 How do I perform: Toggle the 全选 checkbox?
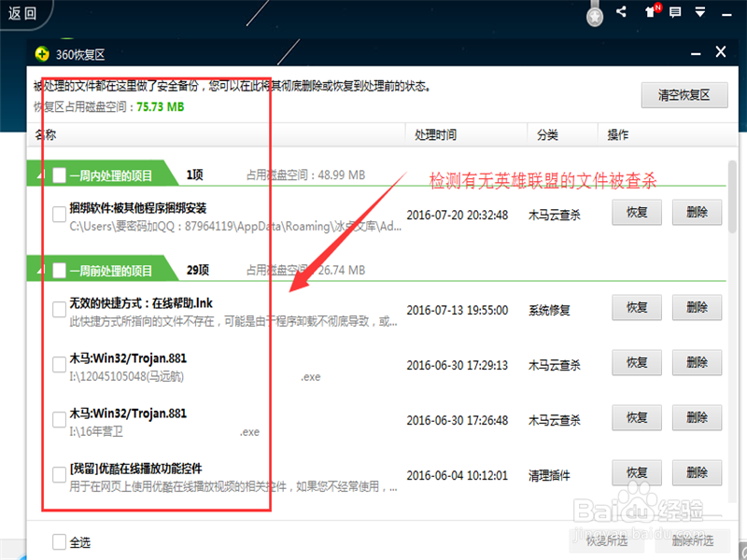(59, 542)
